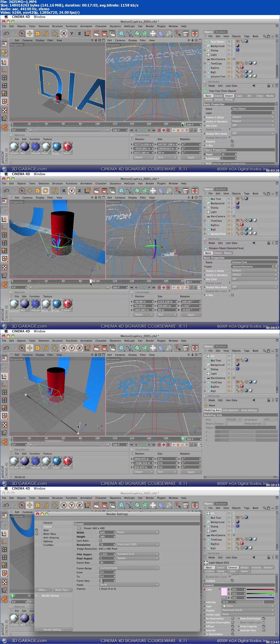Select CineMan in Render Settings list
Screen dimensions: 280x644
tap(48, 545)
